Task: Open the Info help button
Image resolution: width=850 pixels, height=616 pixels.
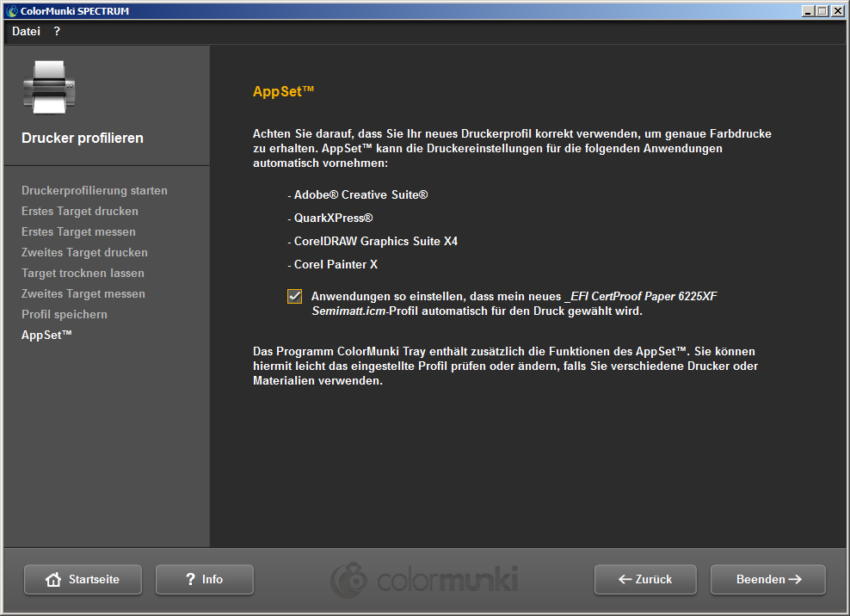Action: pos(205,580)
